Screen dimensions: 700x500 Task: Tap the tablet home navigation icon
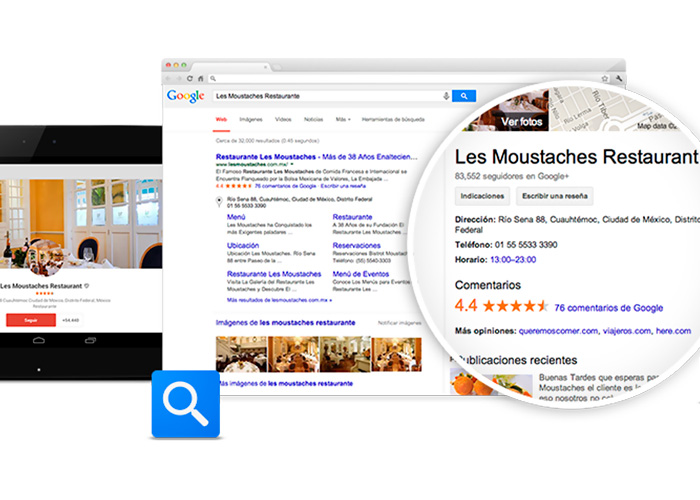click(39, 341)
